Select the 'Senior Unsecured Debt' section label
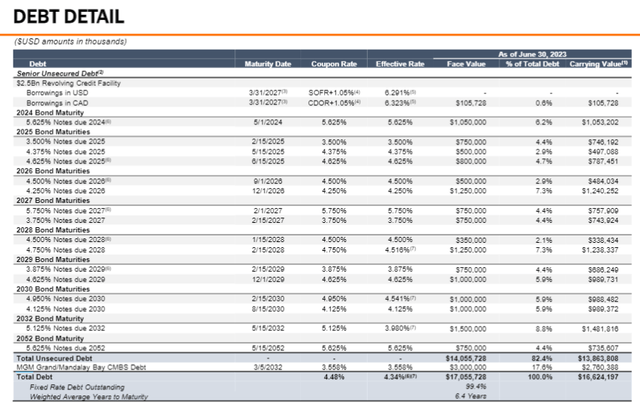Image resolution: width=640 pixels, height=402 pixels. click(x=60, y=73)
